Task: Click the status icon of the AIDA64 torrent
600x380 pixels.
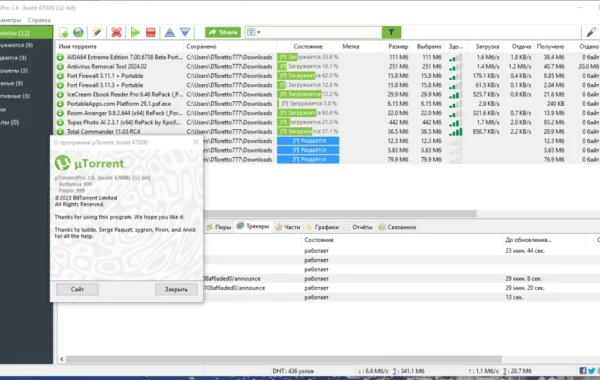Action: tap(60, 57)
